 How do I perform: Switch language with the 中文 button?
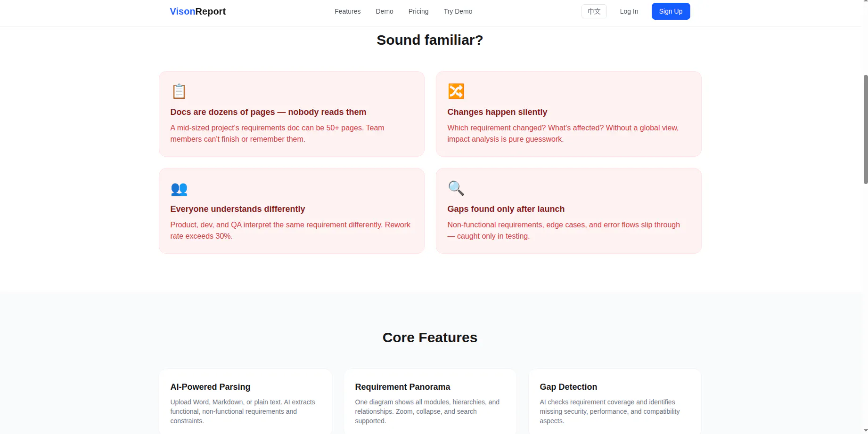pyautogui.click(x=594, y=11)
